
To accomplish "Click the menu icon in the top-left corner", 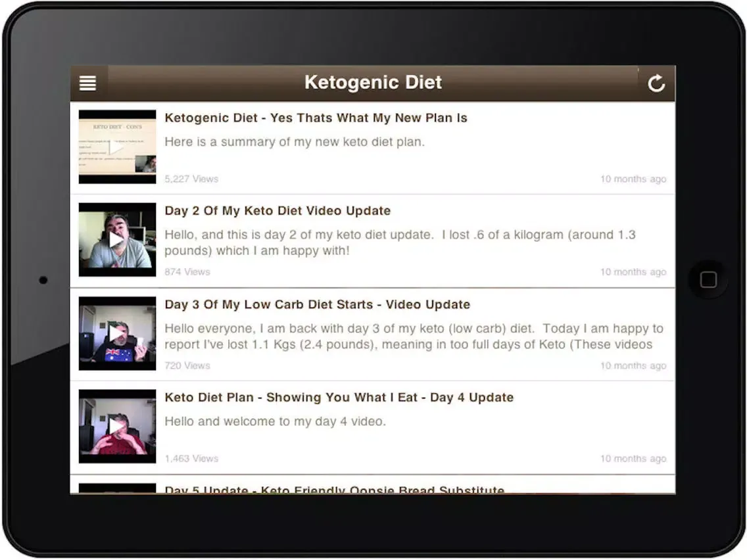I will point(87,83).
